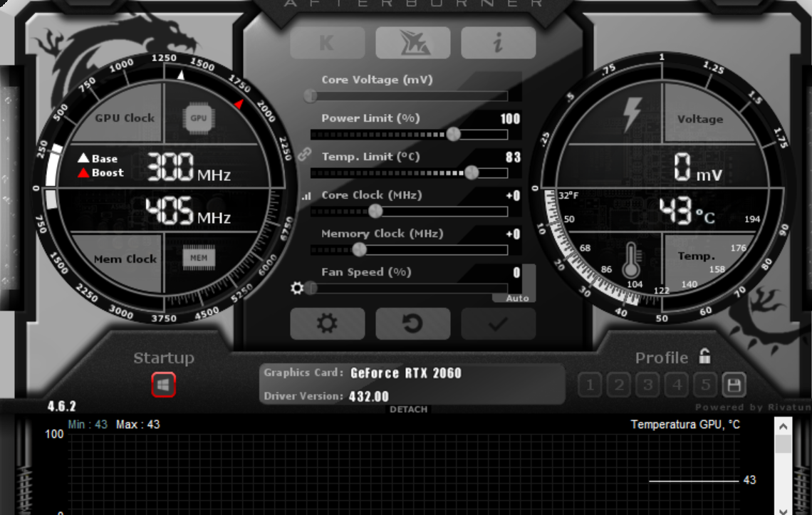Screen dimensions: 812x515
Task: Click the 405 MHz memory clock readout
Action: tap(188, 211)
